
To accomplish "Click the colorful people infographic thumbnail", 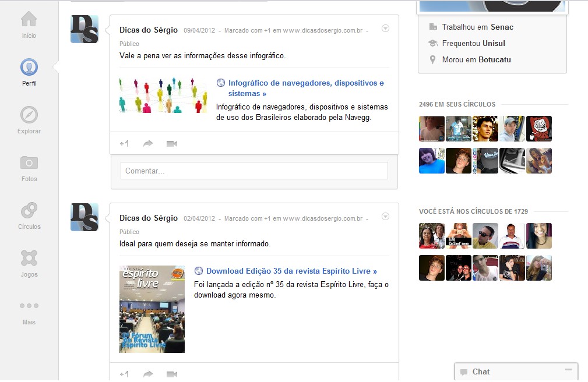I will pyautogui.click(x=163, y=95).
